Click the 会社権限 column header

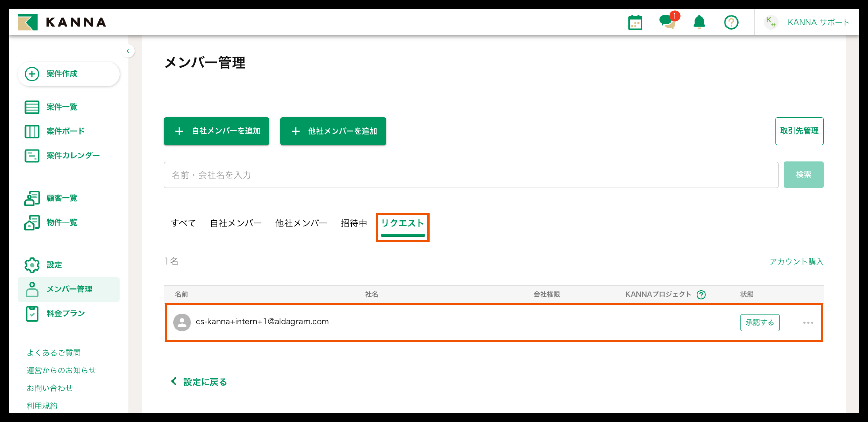(x=546, y=294)
